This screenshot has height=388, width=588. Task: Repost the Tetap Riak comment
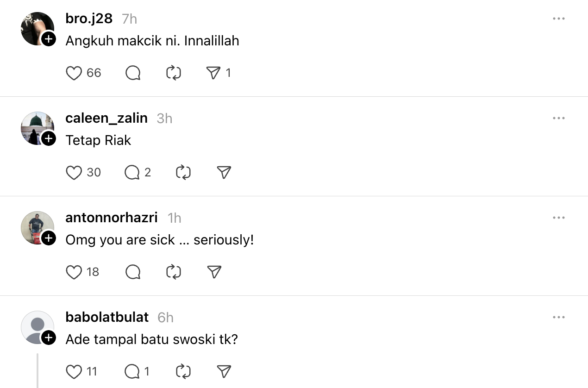click(183, 172)
